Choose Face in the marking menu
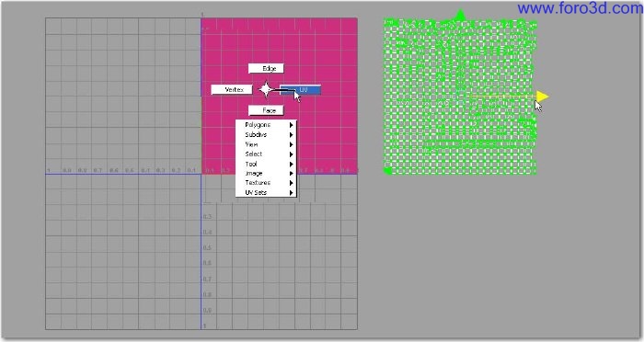Image resolution: width=644 pixels, height=342 pixels. coord(266,110)
